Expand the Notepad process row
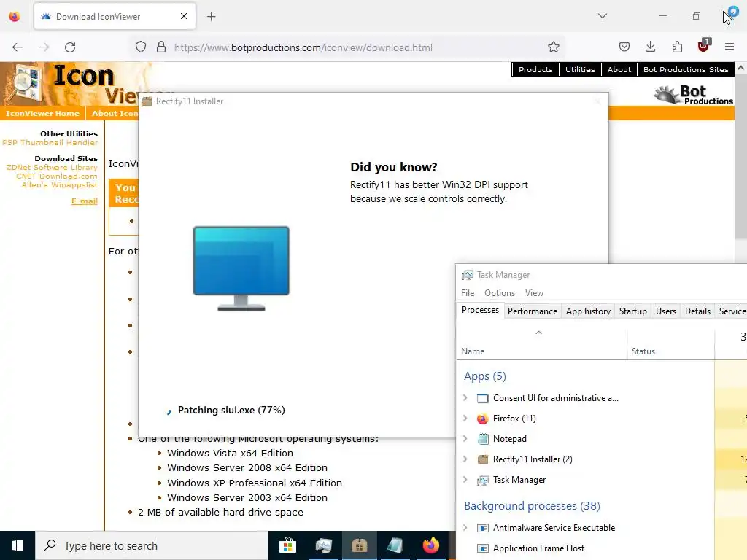Screen dimensions: 747x560 coord(465,439)
